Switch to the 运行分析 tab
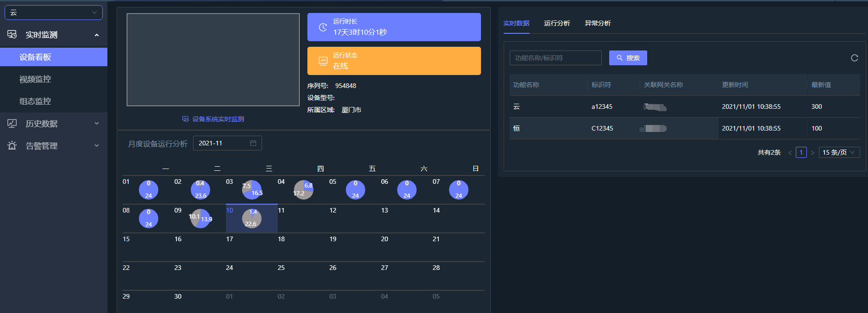Image resolution: width=868 pixels, height=313 pixels. tap(557, 23)
